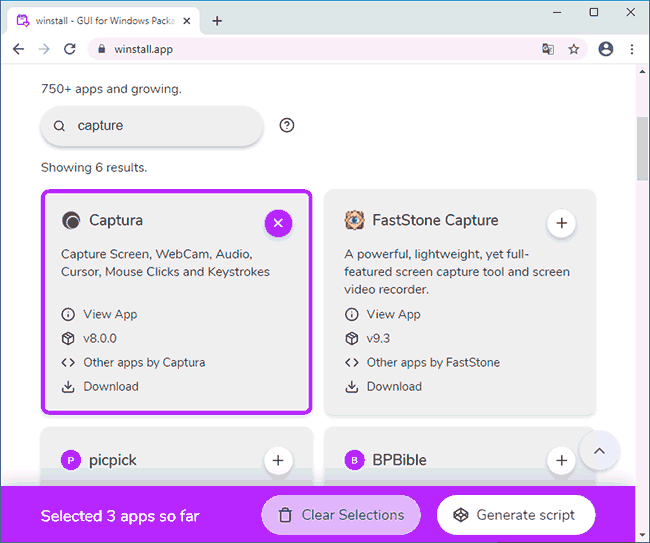Go forward in browser history
This screenshot has height=543, width=650.
tap(44, 49)
